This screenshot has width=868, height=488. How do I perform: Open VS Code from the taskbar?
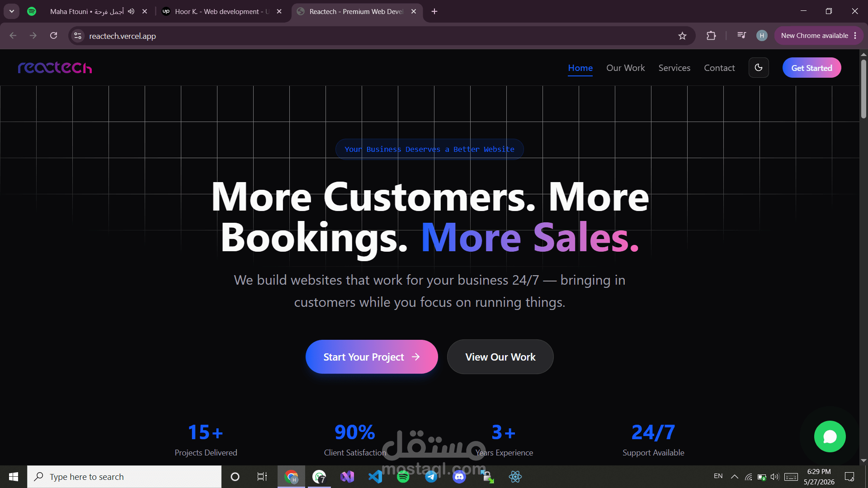(375, 477)
